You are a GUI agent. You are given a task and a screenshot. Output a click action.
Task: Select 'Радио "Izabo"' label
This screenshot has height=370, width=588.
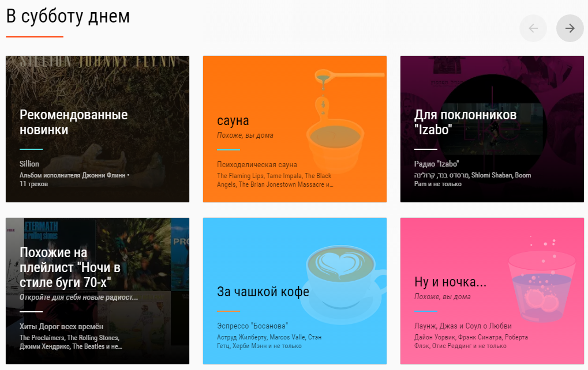436,163
